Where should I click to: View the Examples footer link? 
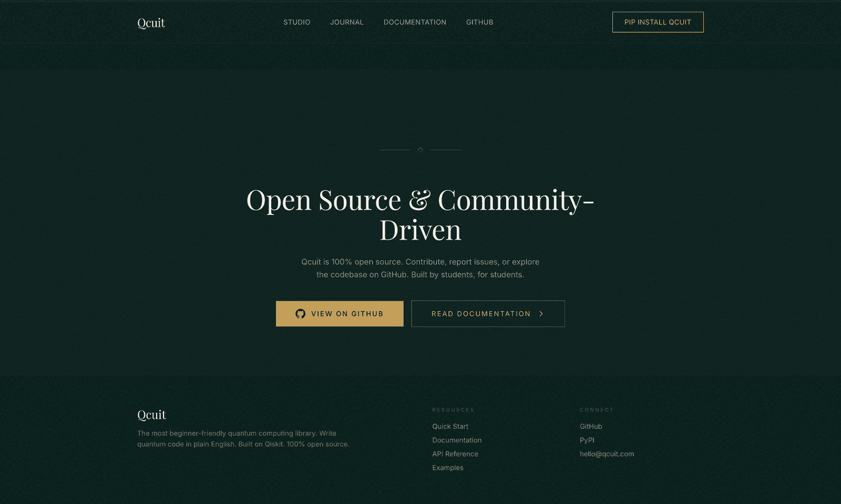point(448,467)
